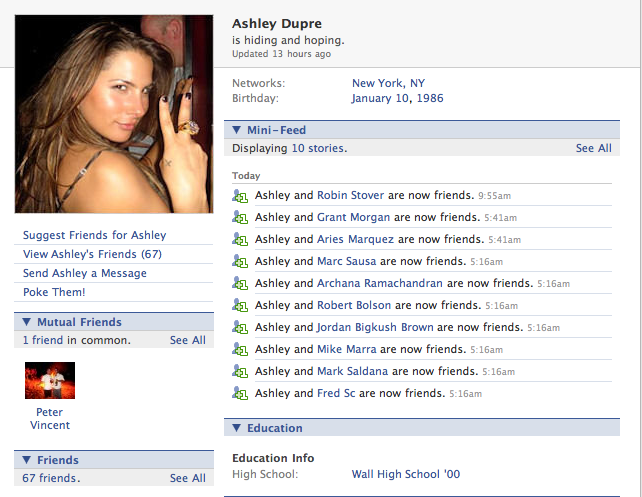Open See All in Mutual Friends
Viewport: 642px width, 497px height.
coord(188,340)
